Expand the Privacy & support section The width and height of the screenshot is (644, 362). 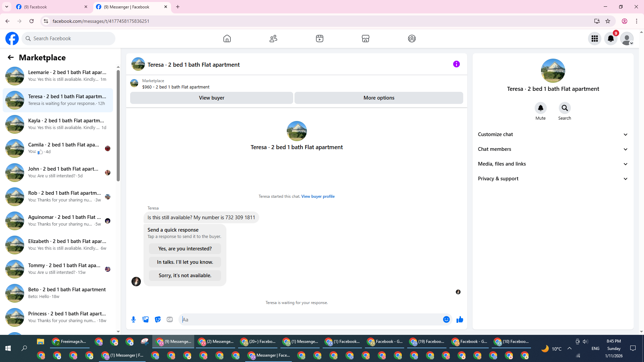[x=553, y=179]
